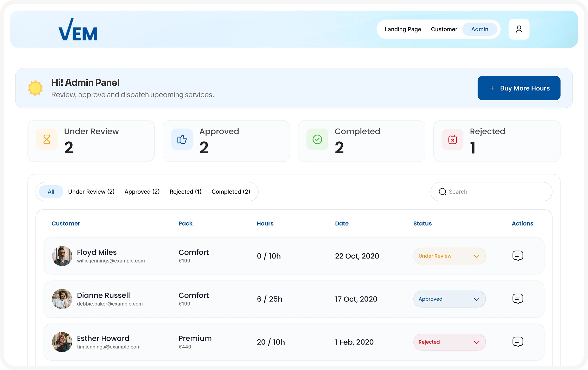Click email tim.jennings@example.com
The image size is (588, 370).
[x=109, y=347]
